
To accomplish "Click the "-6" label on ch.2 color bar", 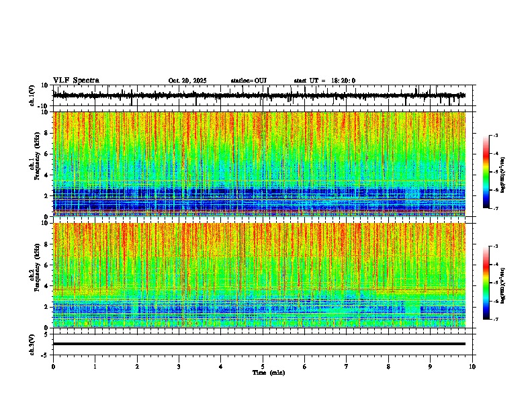I will (495, 301).
